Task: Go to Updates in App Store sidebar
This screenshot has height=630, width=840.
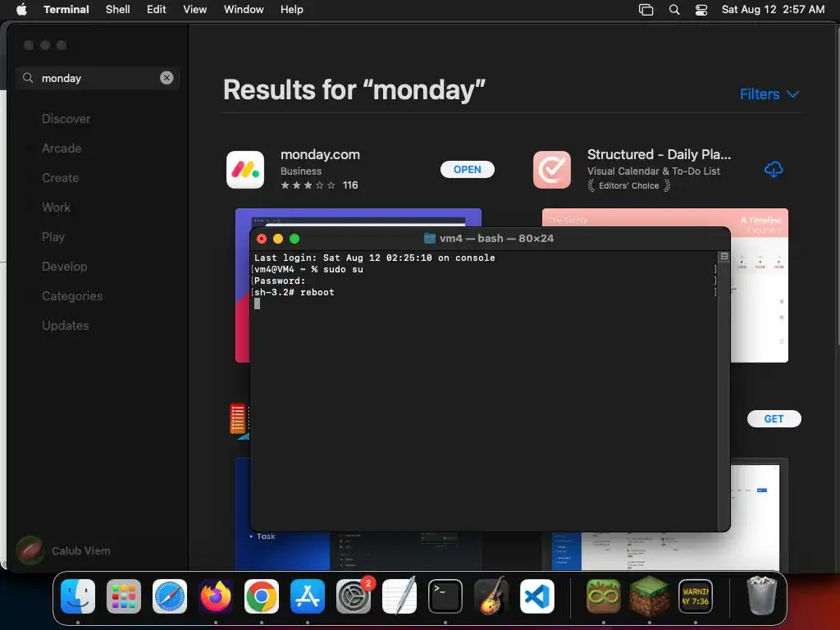Action: coord(66,325)
